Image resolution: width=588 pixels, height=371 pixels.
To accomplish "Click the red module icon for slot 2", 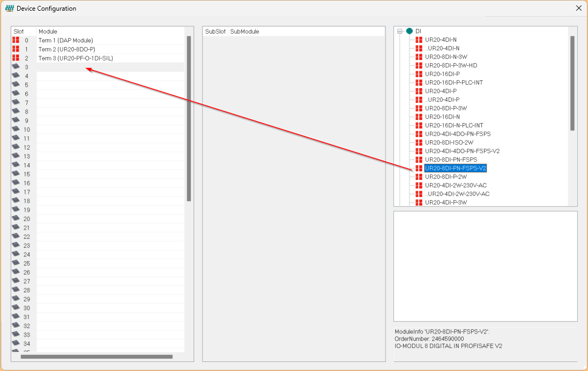I will click(16, 58).
